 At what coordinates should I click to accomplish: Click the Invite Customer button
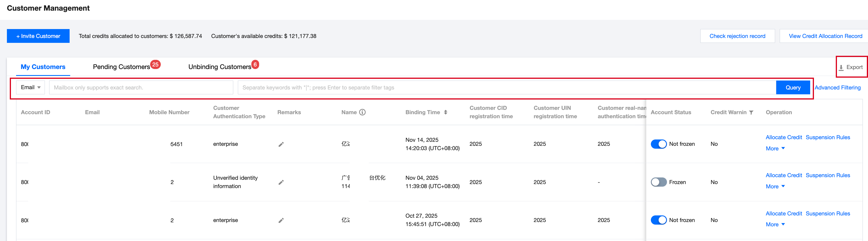(x=38, y=36)
